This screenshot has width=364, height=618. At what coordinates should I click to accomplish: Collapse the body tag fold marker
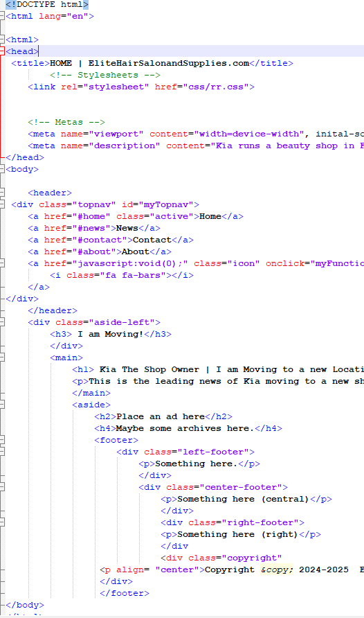coord(2,169)
